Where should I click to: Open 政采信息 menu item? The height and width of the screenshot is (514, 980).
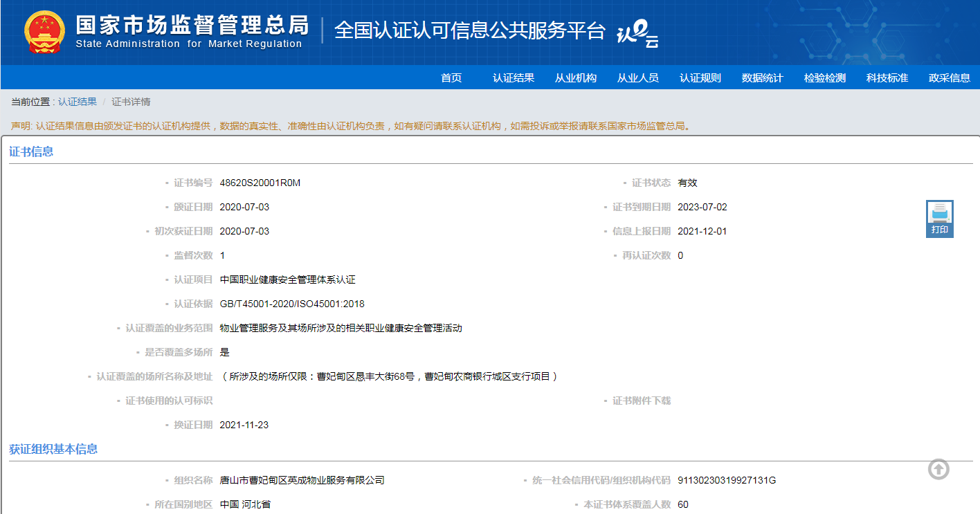(x=950, y=77)
